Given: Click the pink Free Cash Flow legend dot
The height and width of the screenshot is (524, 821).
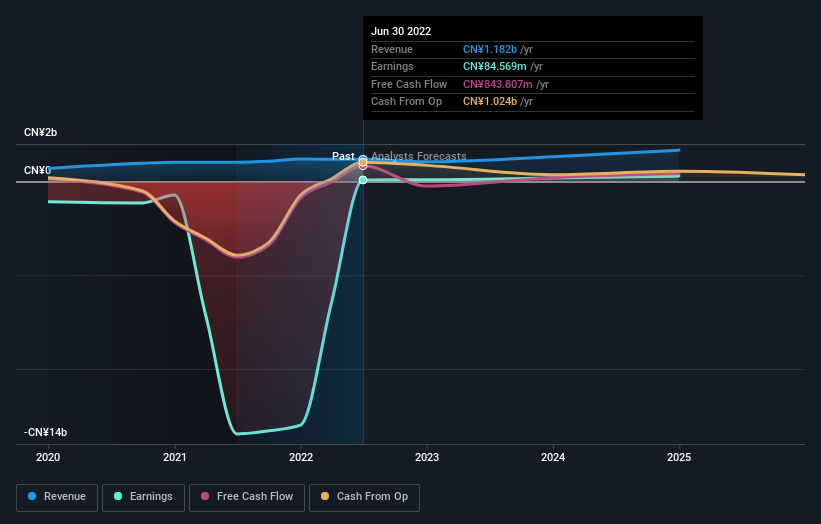Looking at the screenshot, I should point(205,496).
